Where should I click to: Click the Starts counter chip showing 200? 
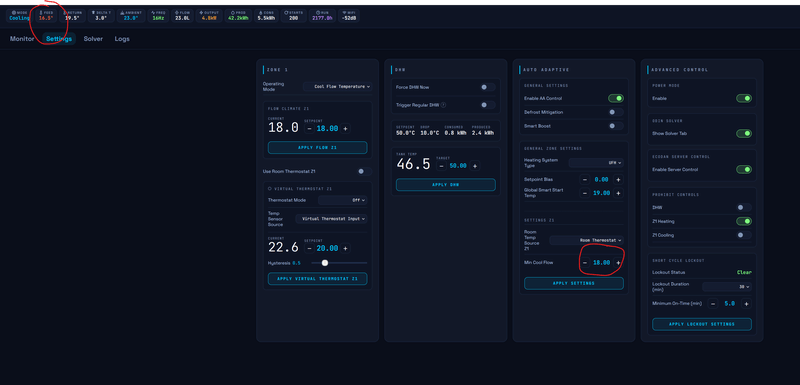tap(293, 15)
